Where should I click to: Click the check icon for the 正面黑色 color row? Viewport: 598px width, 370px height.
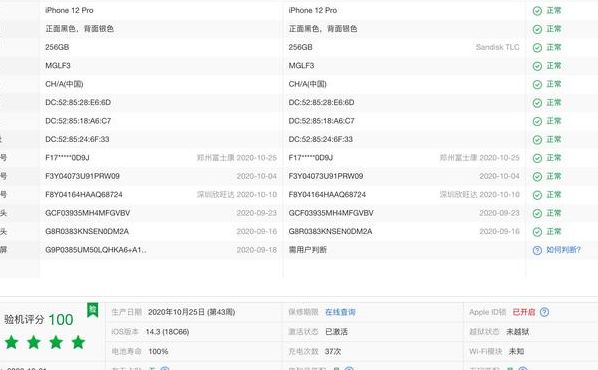click(x=537, y=29)
